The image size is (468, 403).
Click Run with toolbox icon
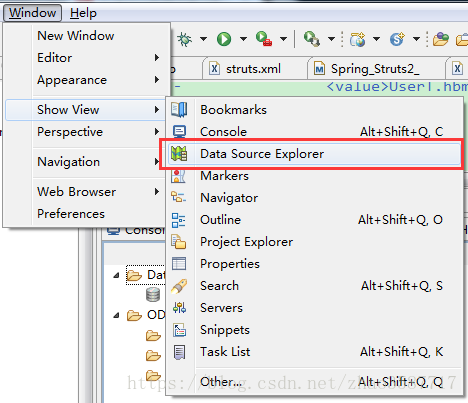pyautogui.click(x=264, y=39)
